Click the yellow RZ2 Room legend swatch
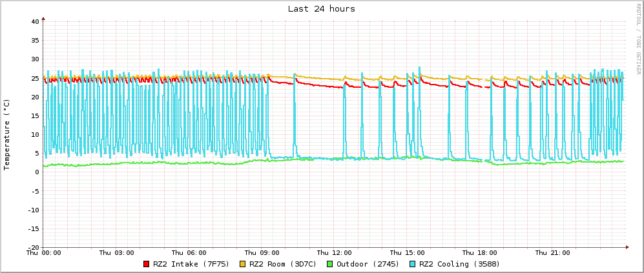 point(242,264)
